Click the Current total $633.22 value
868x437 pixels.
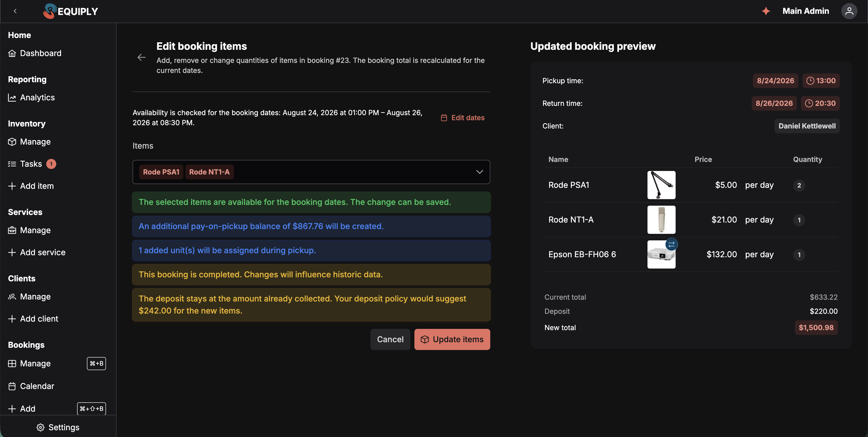click(824, 297)
